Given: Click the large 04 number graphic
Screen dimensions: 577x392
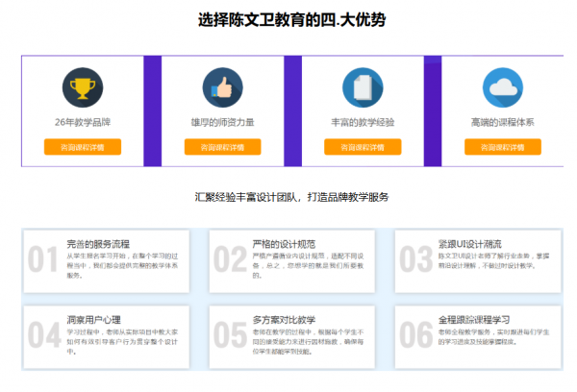Looking at the screenshot, I should point(43,334).
